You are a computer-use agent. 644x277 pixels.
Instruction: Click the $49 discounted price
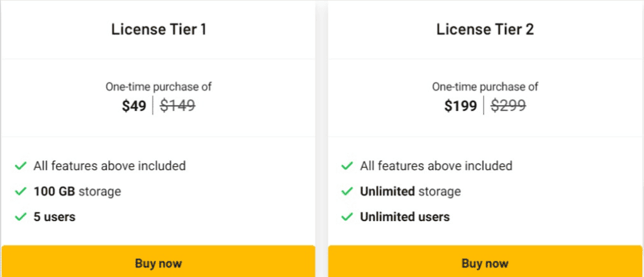click(134, 106)
